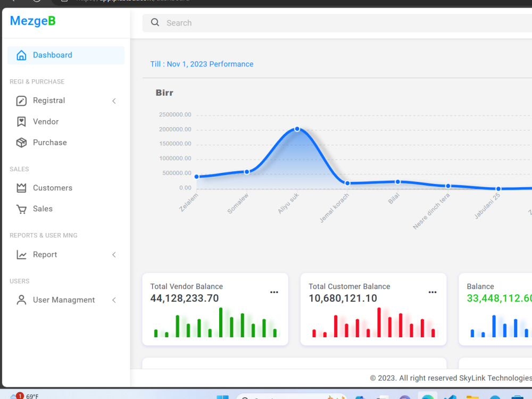Screen dimensions: 532x399
Task: Select the Jemal korach data point
Action: [347, 183]
